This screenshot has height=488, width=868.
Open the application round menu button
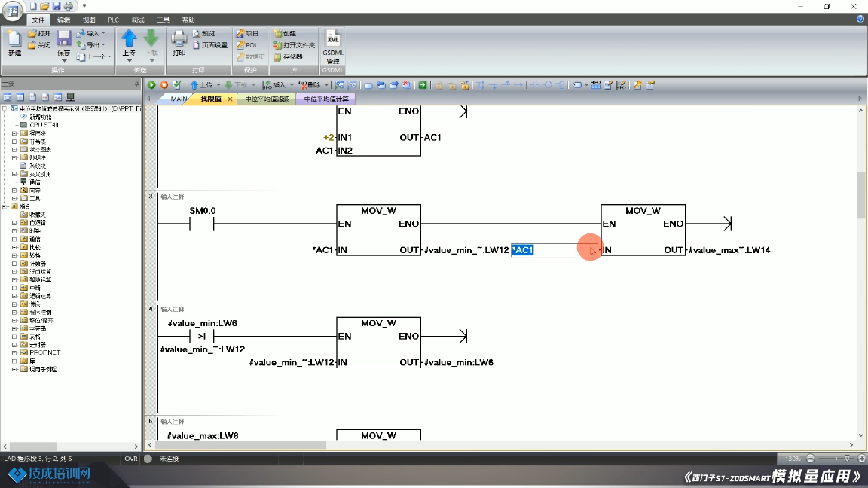tap(12, 11)
